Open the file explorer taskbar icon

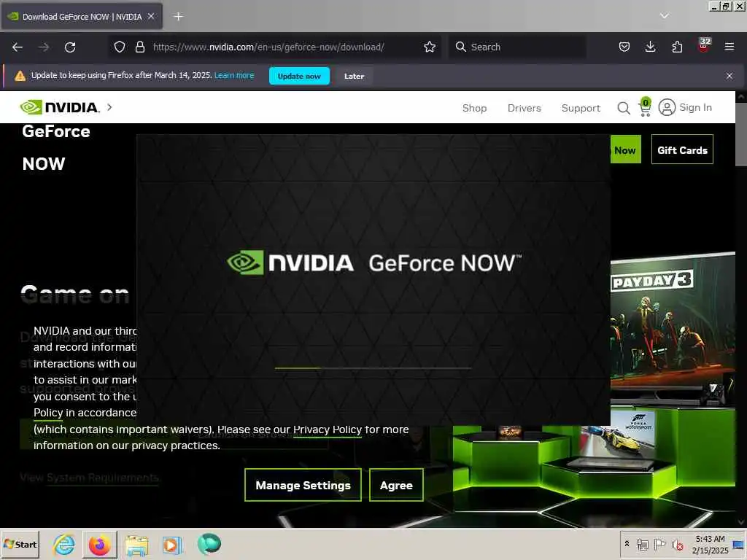(136, 545)
